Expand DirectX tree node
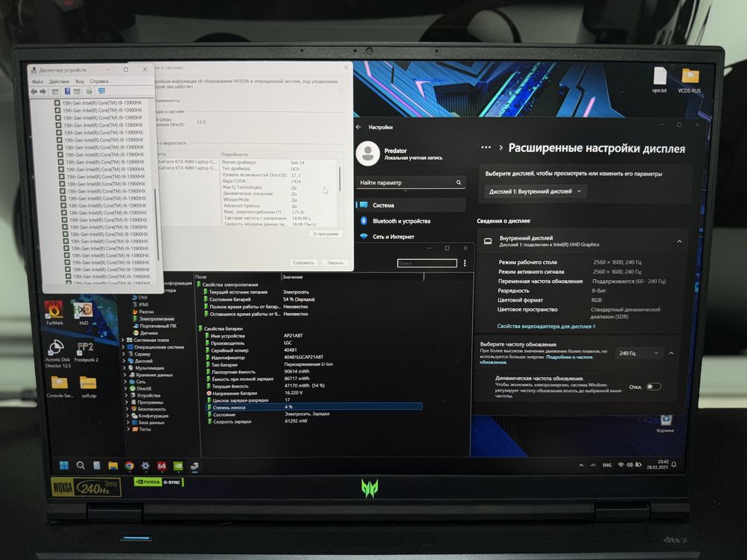The image size is (747, 560). 126,388
